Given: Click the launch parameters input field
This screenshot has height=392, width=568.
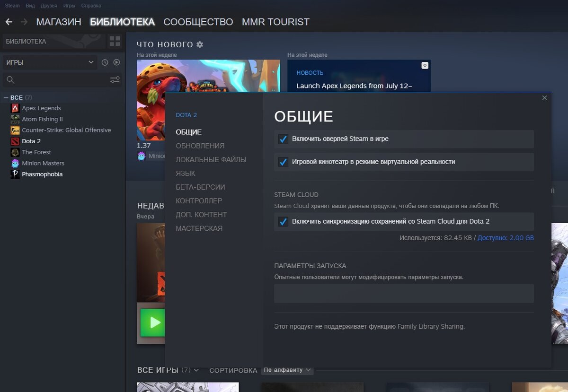Looking at the screenshot, I should coord(404,293).
